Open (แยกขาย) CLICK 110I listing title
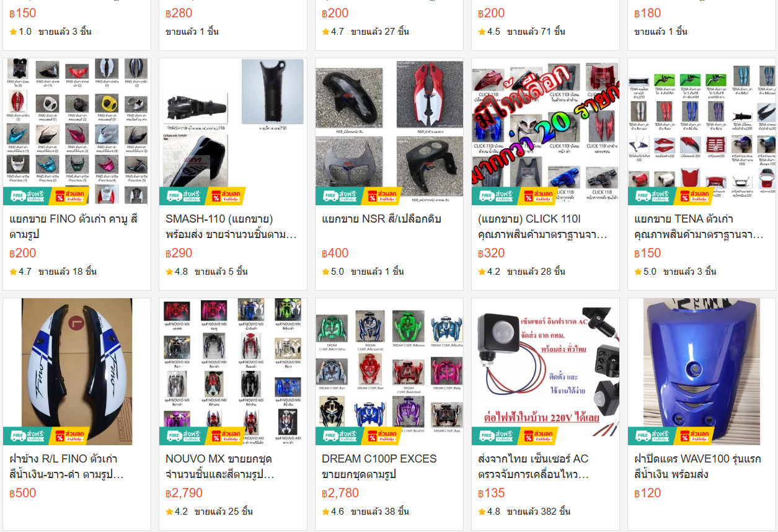Screen dimensions: 778x532 click(542, 227)
